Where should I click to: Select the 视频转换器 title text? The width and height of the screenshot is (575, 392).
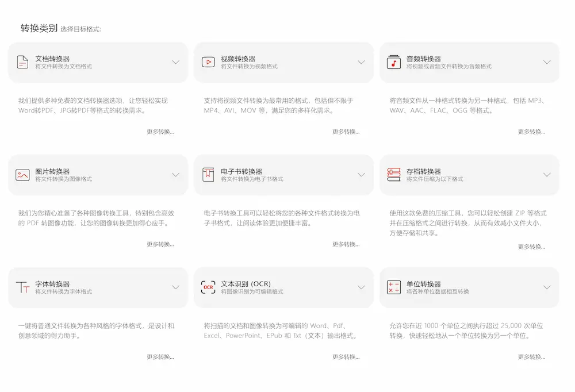pyautogui.click(x=238, y=59)
